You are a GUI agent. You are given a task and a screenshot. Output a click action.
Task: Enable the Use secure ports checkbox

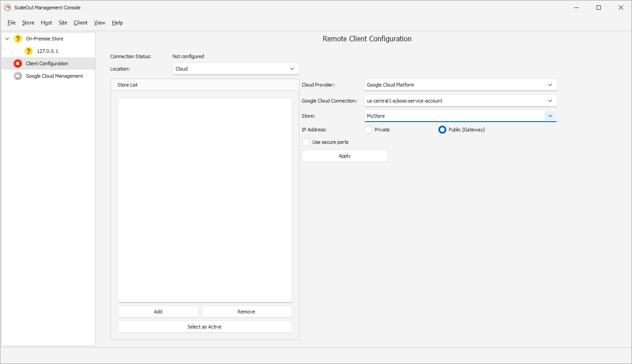point(306,142)
